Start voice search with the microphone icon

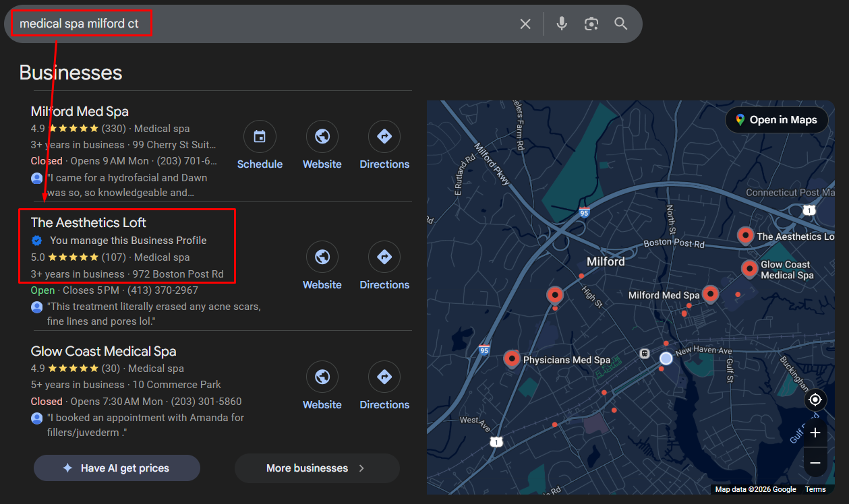click(x=562, y=24)
